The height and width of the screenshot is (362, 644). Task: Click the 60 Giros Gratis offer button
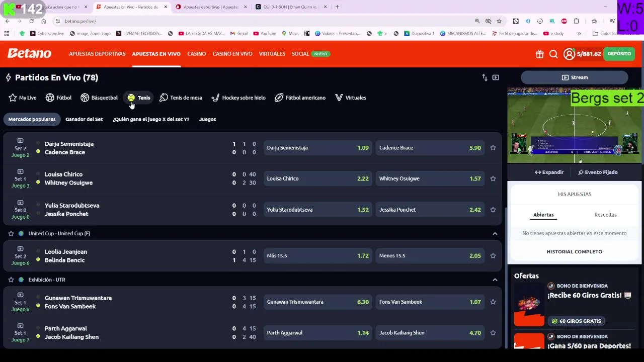(x=576, y=321)
